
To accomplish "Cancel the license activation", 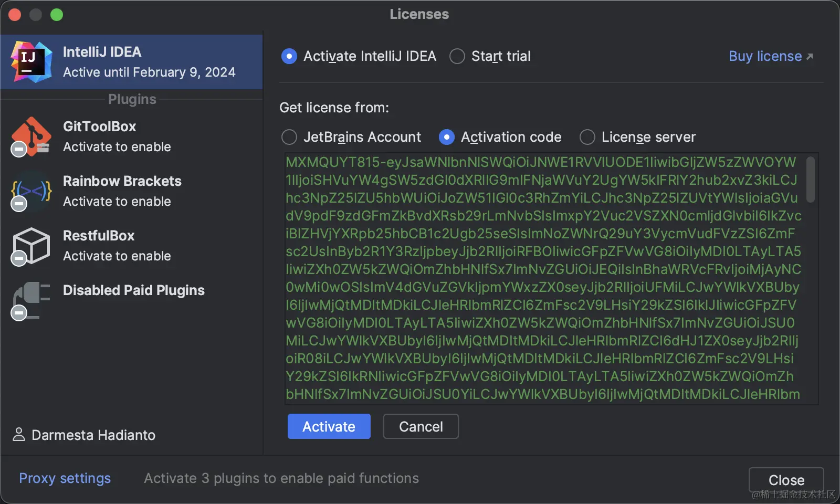I will tap(421, 426).
